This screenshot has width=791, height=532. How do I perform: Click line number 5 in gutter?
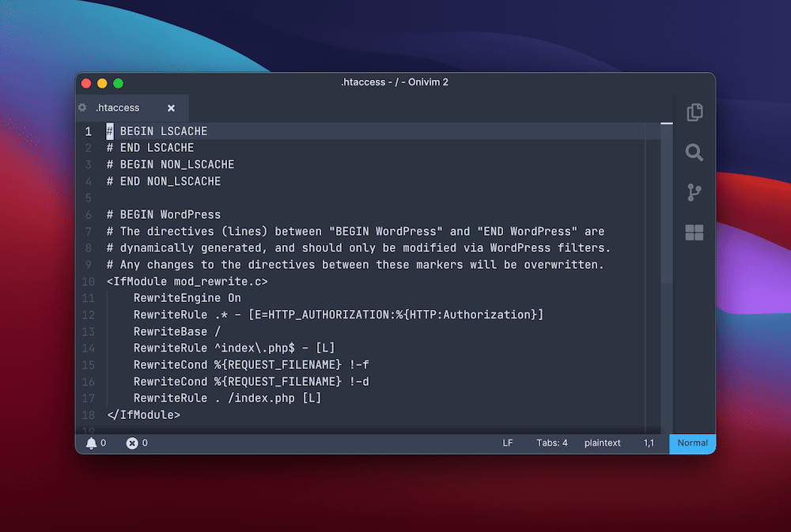(x=89, y=198)
